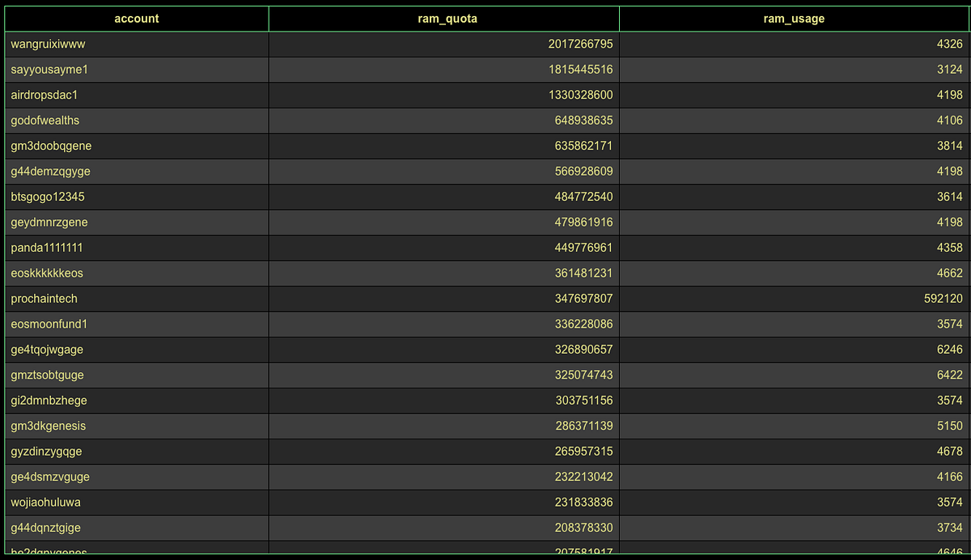971x560 pixels.
Task: Click ram_quota value 232213042
Action: 583,477
